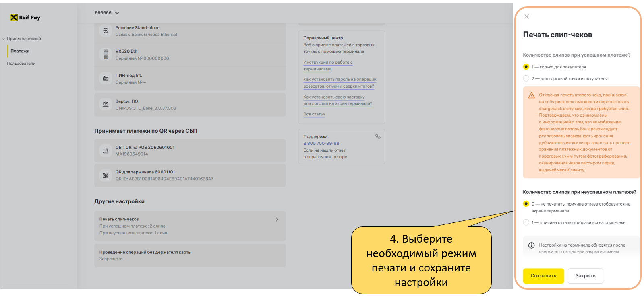Click the info icon near Настройки на терминале
The image size is (644, 298).
tap(531, 245)
